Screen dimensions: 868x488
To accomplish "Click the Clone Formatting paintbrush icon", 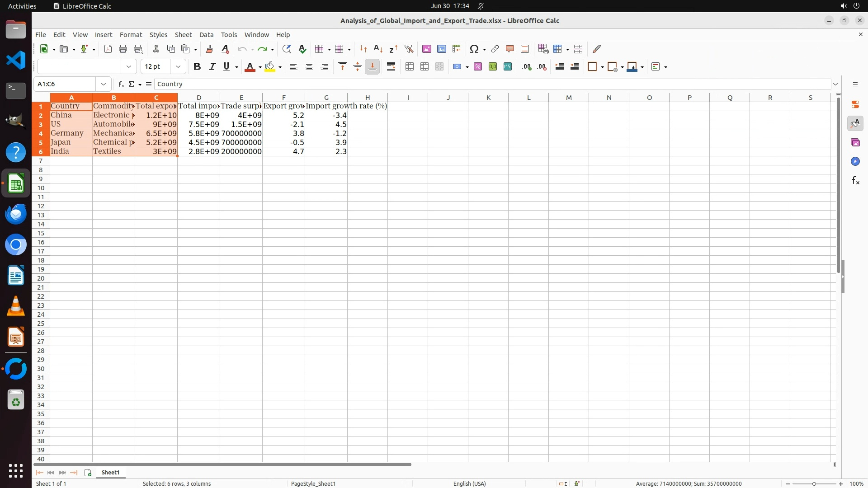I will (209, 49).
